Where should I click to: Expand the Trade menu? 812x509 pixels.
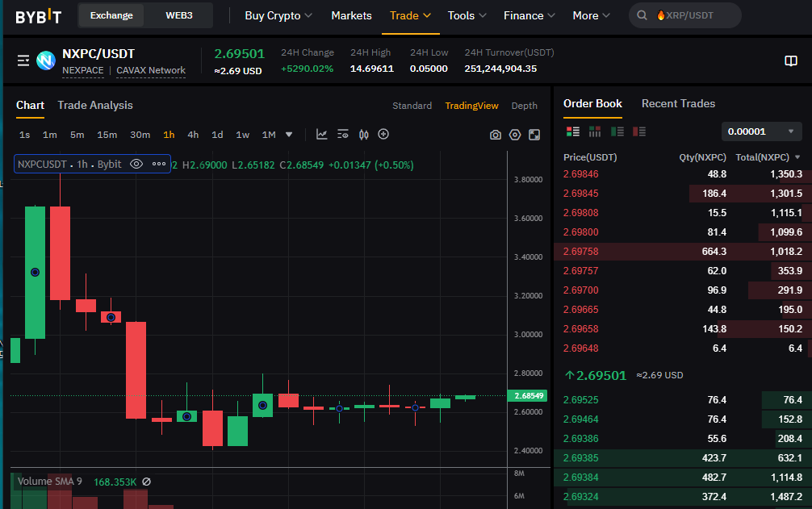pos(410,15)
